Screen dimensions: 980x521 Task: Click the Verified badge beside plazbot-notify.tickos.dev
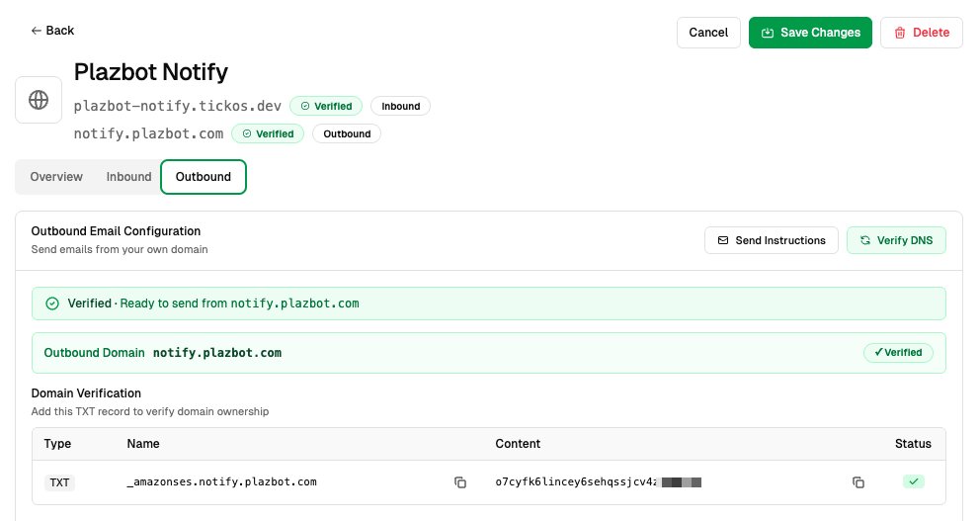pyautogui.click(x=326, y=107)
